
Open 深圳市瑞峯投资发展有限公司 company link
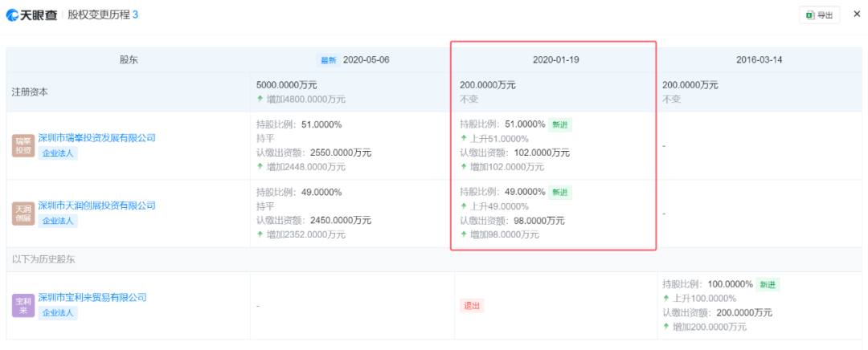pyautogui.click(x=97, y=138)
